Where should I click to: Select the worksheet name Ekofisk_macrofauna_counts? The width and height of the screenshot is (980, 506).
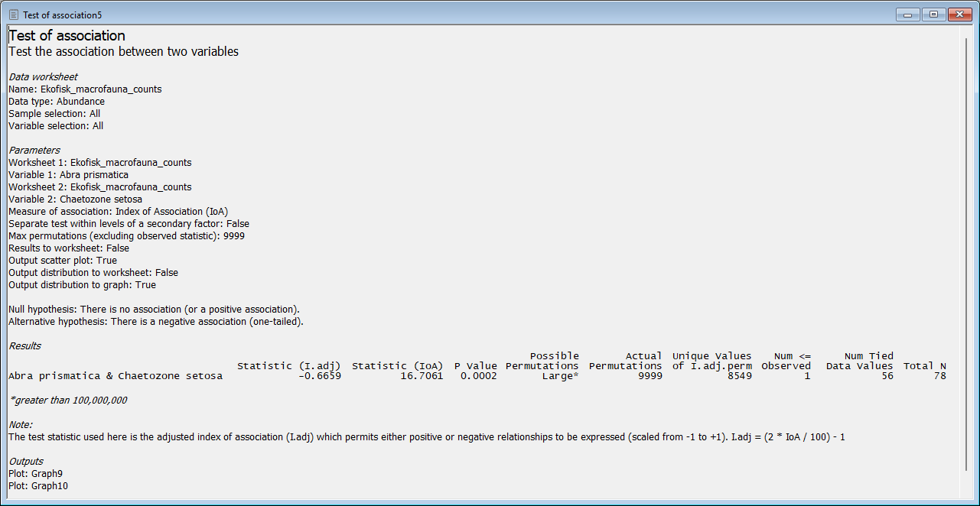click(x=84, y=89)
